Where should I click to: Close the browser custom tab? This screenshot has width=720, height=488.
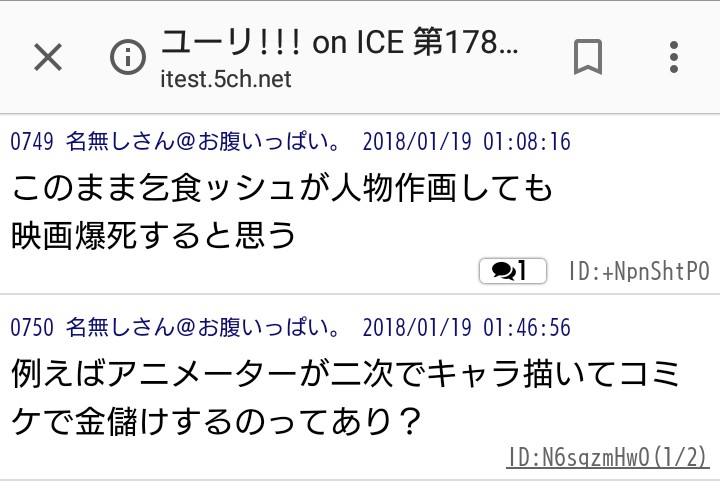click(47, 57)
